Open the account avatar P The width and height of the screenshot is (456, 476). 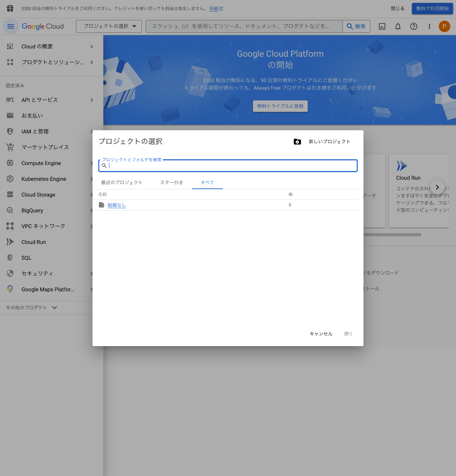(444, 26)
